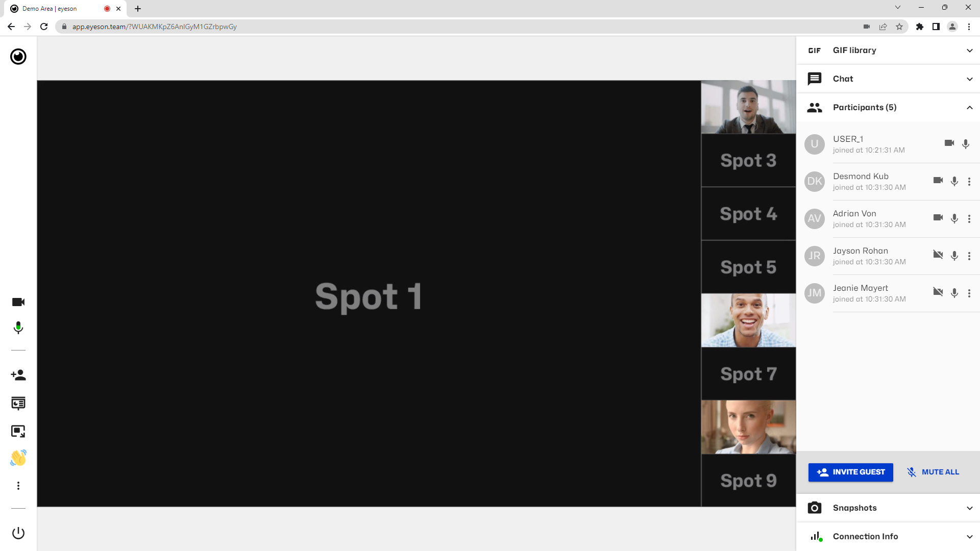Click the more options ellipsis icon
The width and height of the screenshot is (980, 551).
pos(18,486)
